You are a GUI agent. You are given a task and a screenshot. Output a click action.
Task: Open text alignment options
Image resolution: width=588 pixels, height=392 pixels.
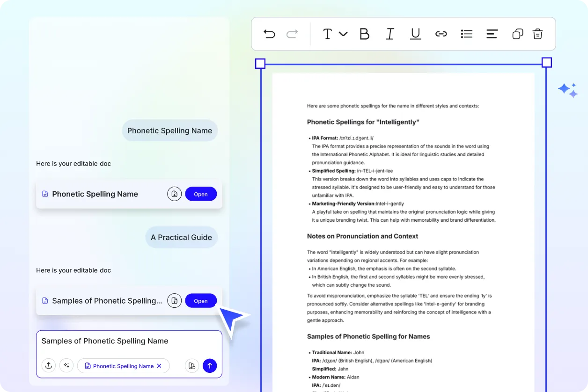492,34
